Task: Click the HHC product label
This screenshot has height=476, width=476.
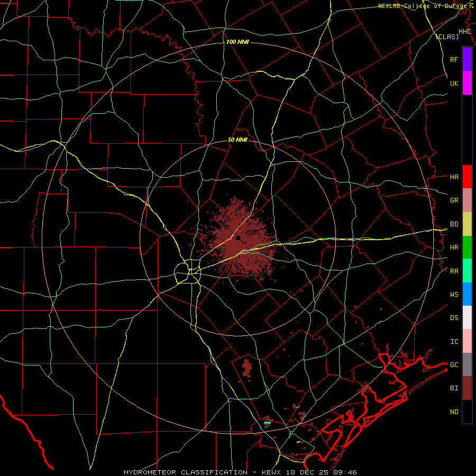Action: click(x=464, y=32)
